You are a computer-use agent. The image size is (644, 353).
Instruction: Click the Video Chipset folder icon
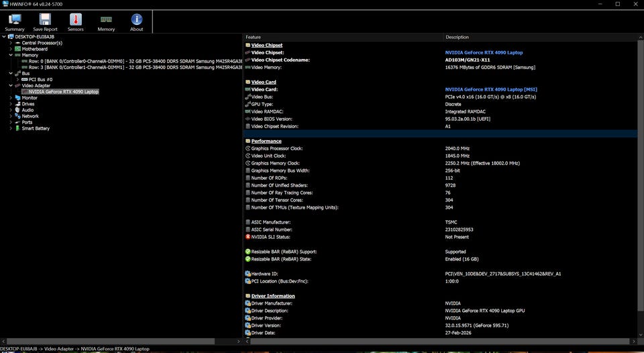248,45
